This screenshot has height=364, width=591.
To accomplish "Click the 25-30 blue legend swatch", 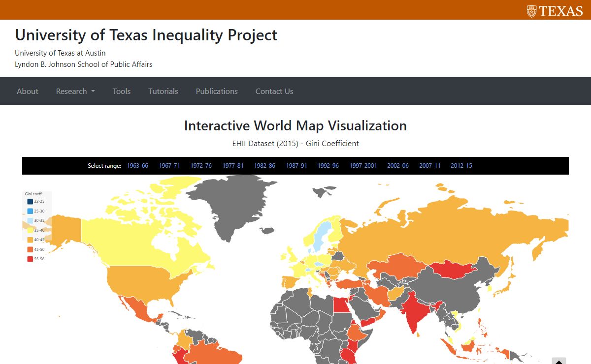I will (x=30, y=211).
